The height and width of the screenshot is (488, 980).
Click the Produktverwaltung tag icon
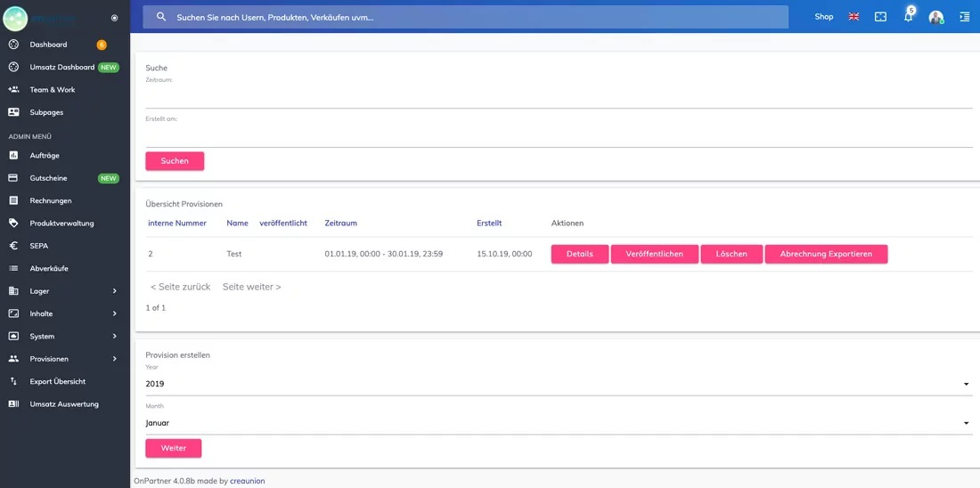tap(13, 223)
